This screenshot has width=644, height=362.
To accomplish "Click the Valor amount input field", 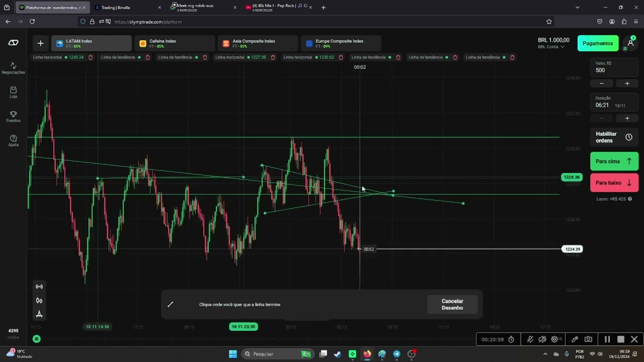I will (x=614, y=67).
